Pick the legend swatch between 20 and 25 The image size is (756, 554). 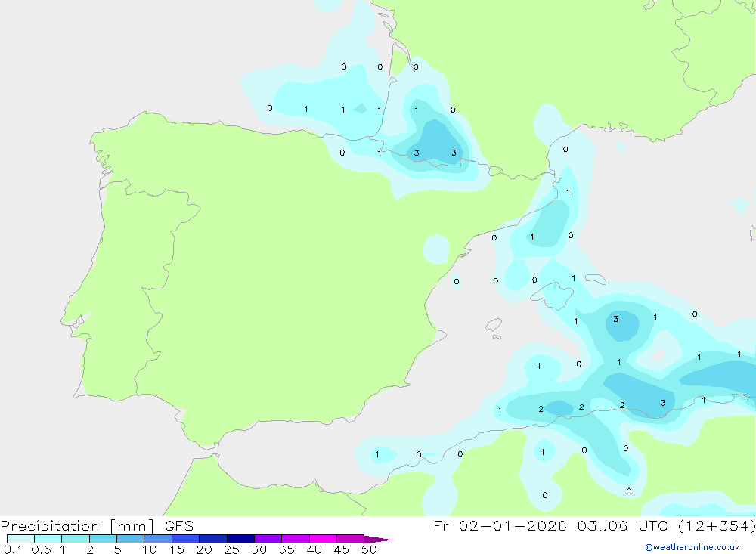(x=212, y=539)
